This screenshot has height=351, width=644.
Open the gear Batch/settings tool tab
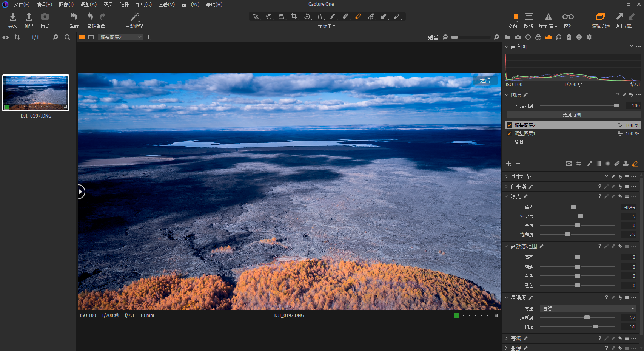[x=589, y=37]
